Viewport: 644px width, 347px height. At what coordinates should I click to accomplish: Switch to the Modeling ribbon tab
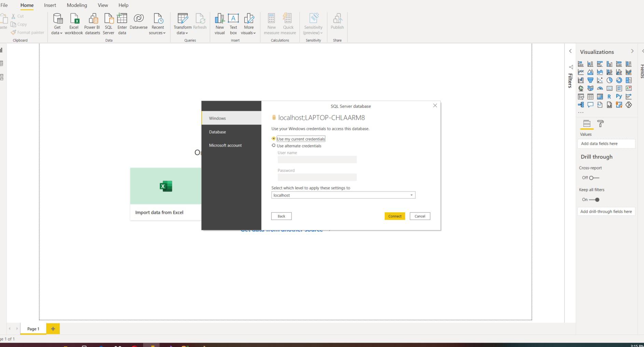coord(77,5)
